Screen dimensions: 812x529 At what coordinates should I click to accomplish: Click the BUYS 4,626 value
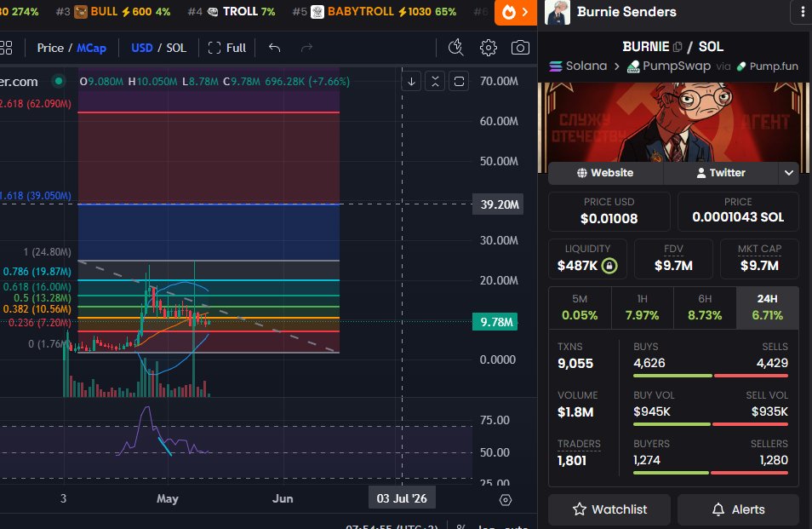point(649,363)
